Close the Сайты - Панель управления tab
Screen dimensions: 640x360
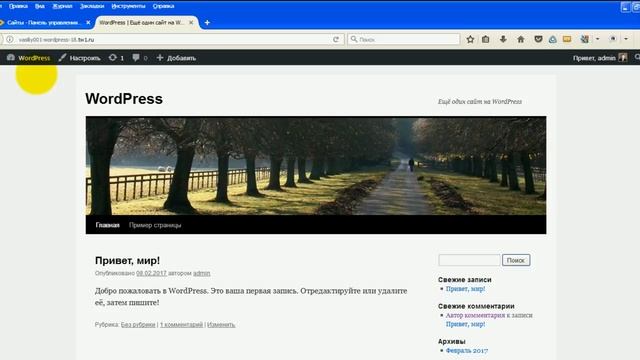coord(88,22)
